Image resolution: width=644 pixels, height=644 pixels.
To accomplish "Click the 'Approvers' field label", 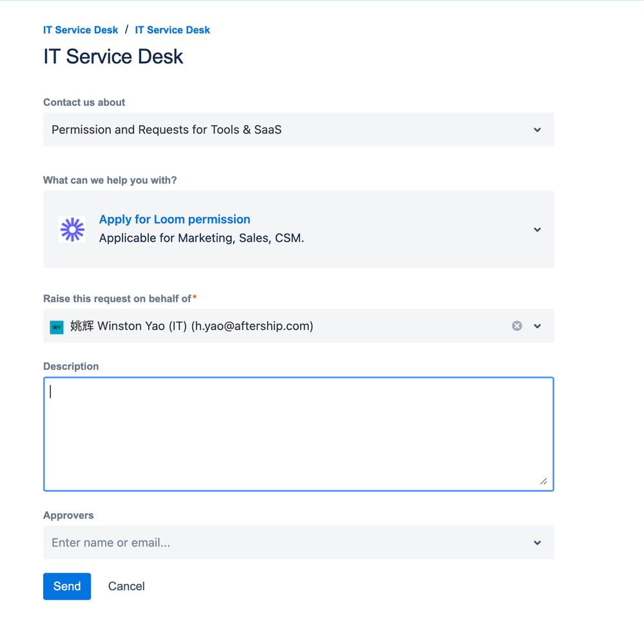I will pos(68,516).
